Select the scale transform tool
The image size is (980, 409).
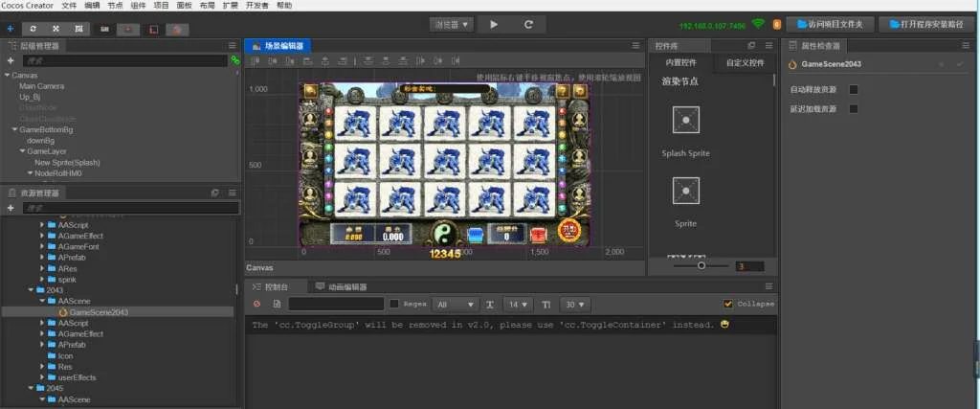pos(56,29)
